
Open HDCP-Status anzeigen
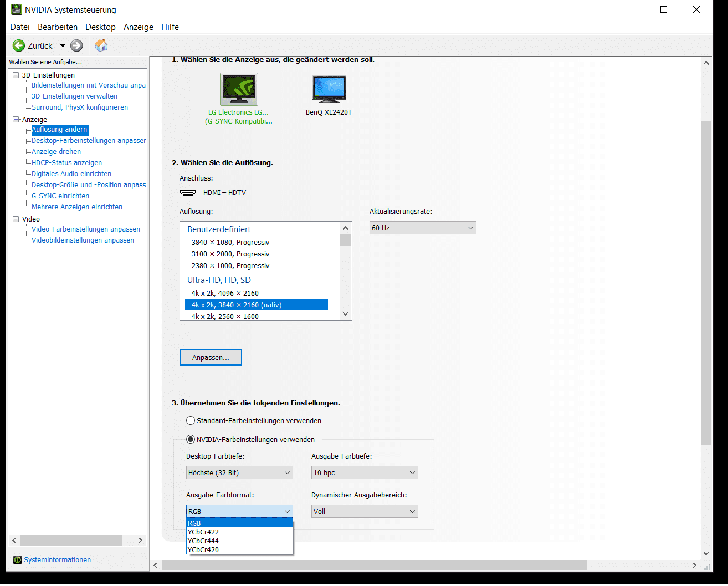coord(66,163)
